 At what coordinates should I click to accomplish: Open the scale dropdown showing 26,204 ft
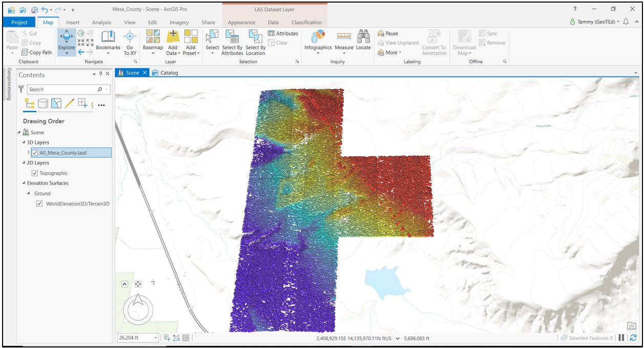(156, 338)
